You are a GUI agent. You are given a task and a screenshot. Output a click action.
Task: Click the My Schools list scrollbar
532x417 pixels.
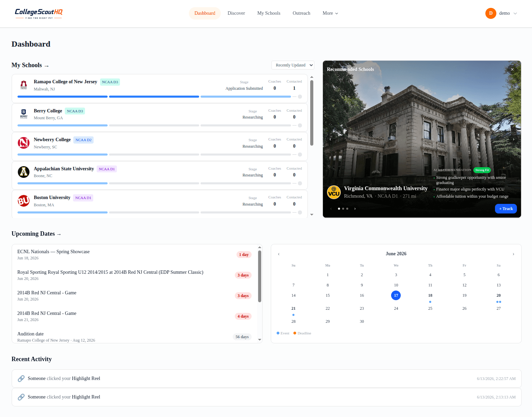pos(312,113)
